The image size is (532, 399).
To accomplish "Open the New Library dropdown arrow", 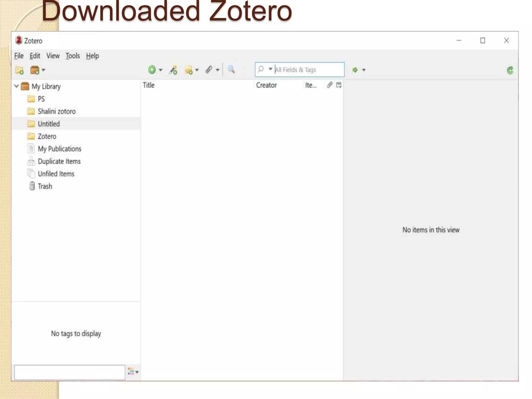I will tap(43, 70).
